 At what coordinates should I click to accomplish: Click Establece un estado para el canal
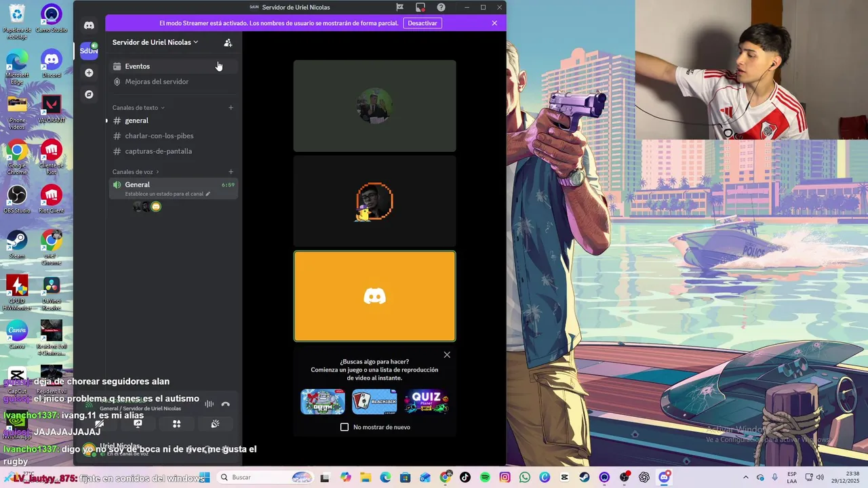tap(164, 194)
